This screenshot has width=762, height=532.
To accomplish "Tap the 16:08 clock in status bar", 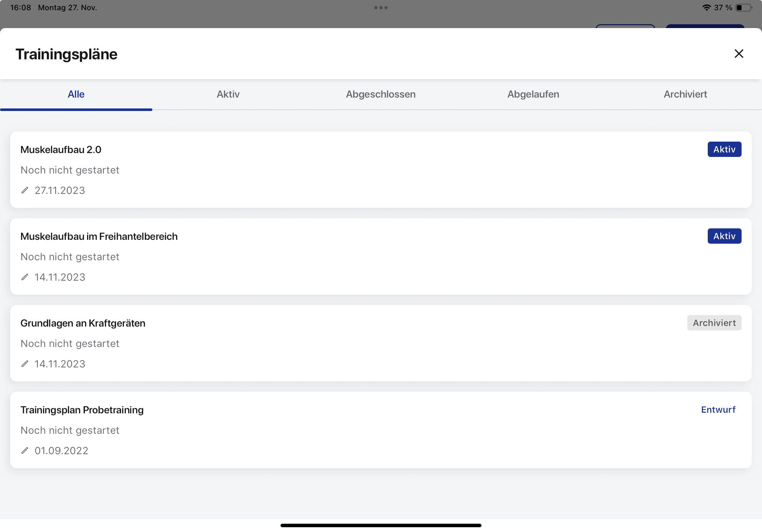I will tap(20, 7).
